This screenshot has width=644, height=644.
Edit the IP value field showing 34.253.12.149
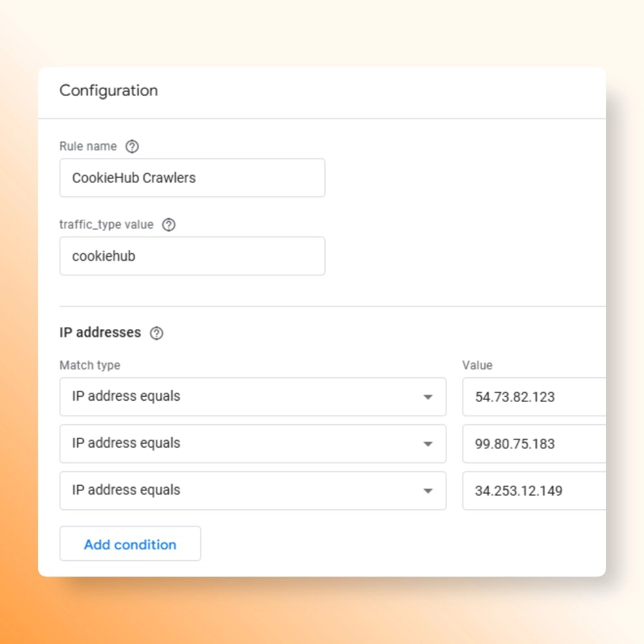[534, 491]
